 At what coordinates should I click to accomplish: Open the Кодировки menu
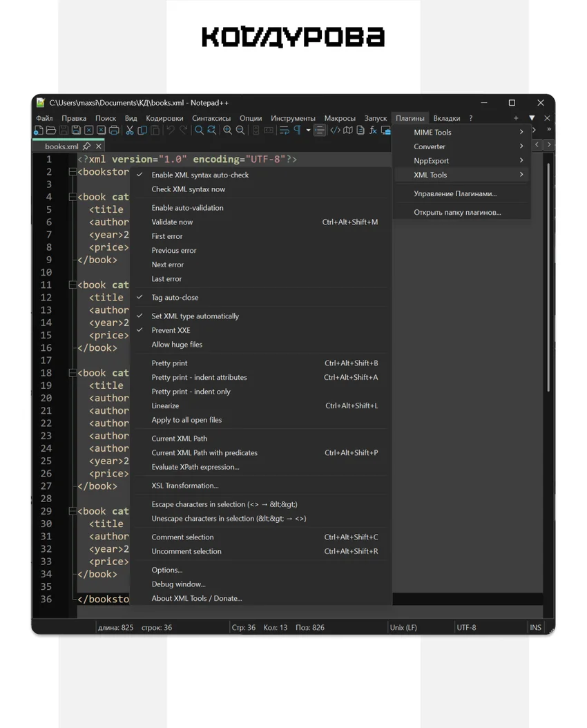point(164,118)
